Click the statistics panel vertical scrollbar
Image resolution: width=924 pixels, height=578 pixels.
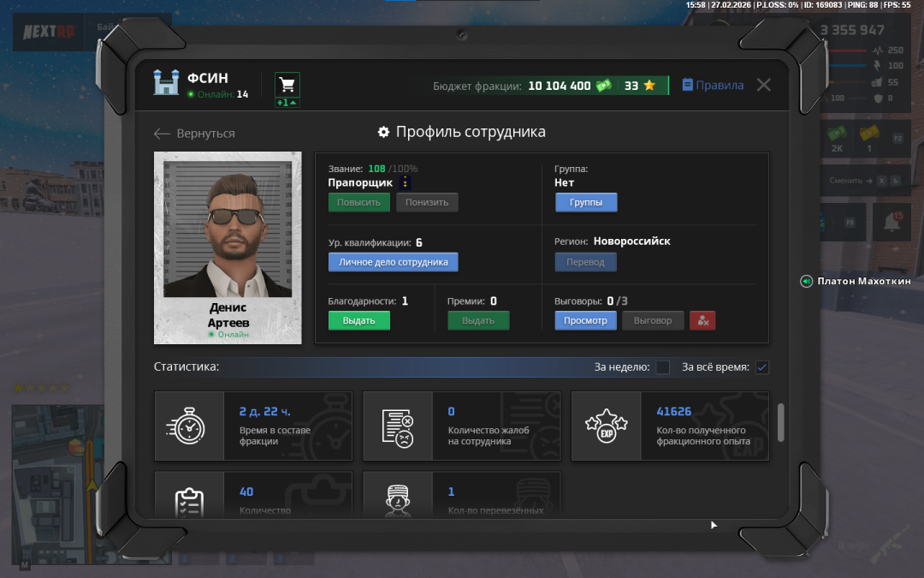pyautogui.click(x=780, y=423)
